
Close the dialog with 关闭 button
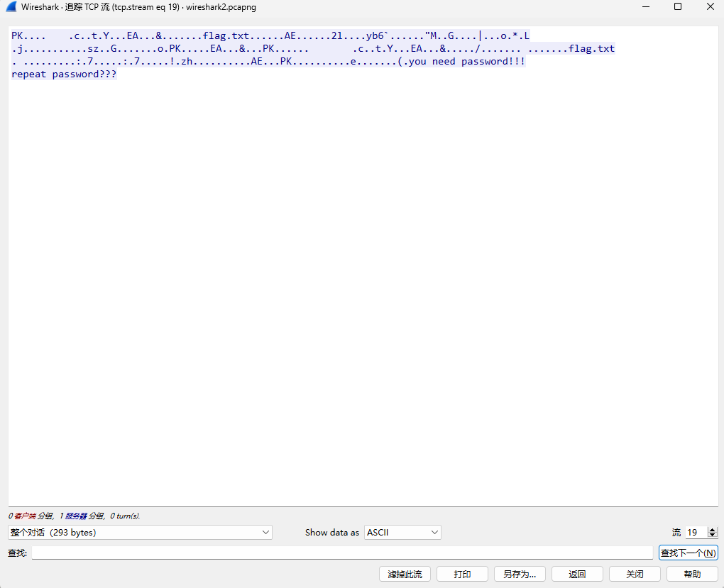pos(635,574)
